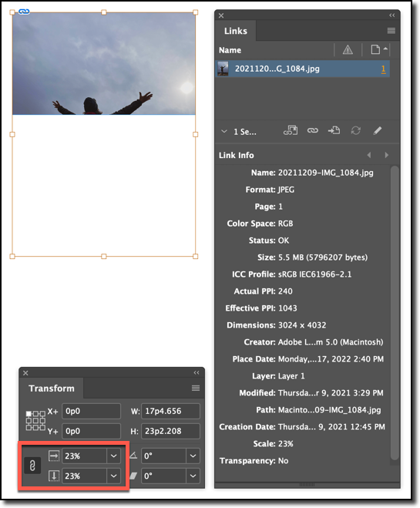Image resolution: width=420 pixels, height=508 pixels.
Task: Select the top-left reference point
Action: [29, 414]
